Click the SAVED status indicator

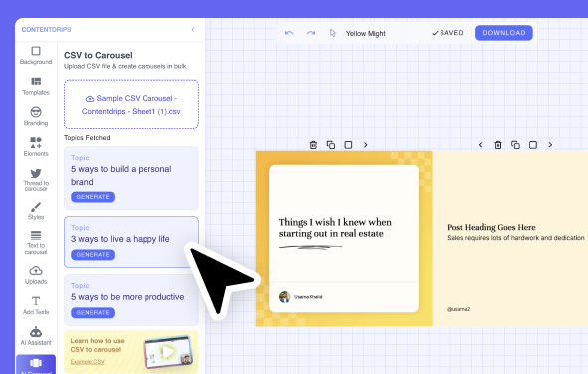pyautogui.click(x=447, y=33)
